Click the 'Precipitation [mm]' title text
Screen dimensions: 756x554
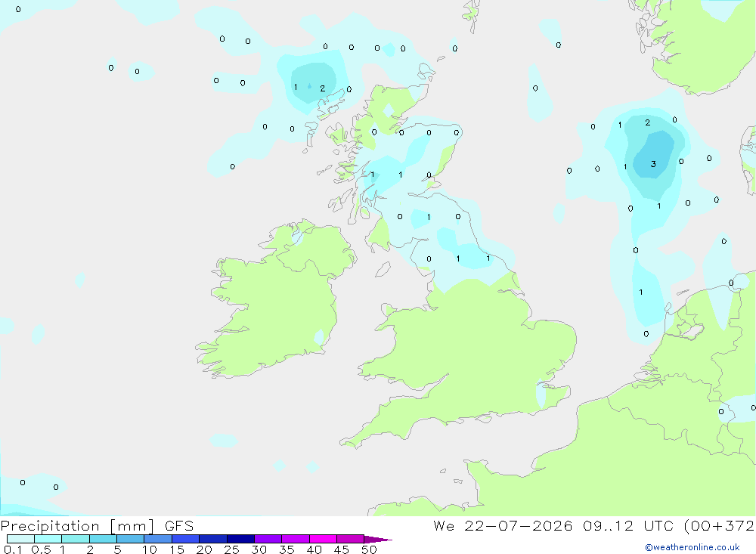(78, 526)
